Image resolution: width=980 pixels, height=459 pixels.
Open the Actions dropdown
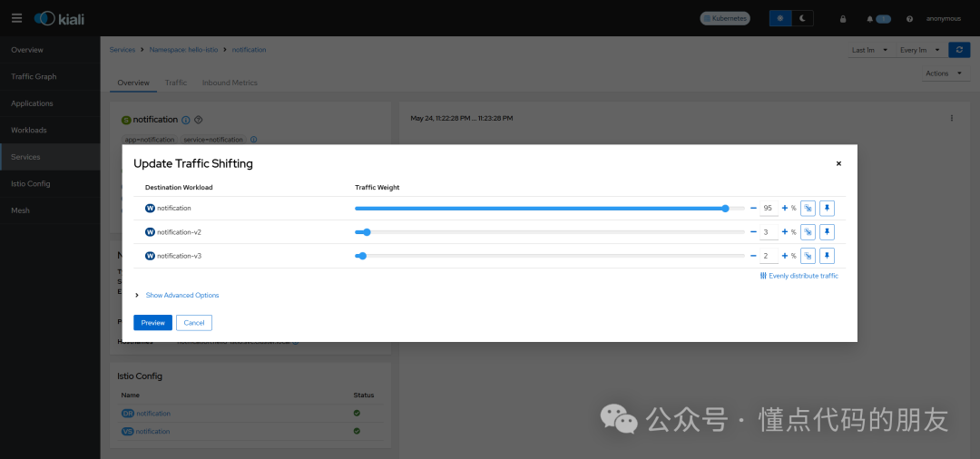point(946,73)
